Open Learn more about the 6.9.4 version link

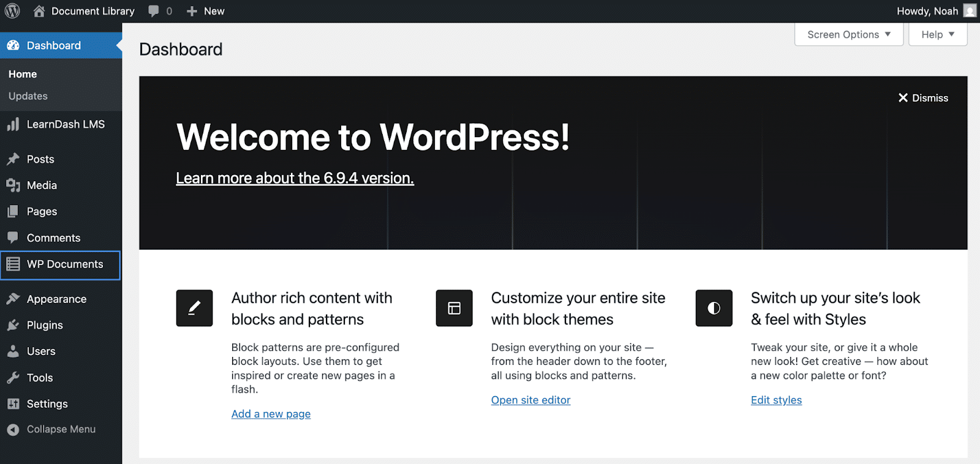[x=295, y=178]
